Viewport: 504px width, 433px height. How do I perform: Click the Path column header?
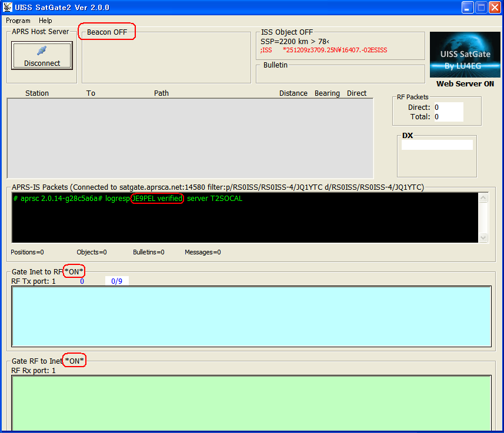click(161, 93)
